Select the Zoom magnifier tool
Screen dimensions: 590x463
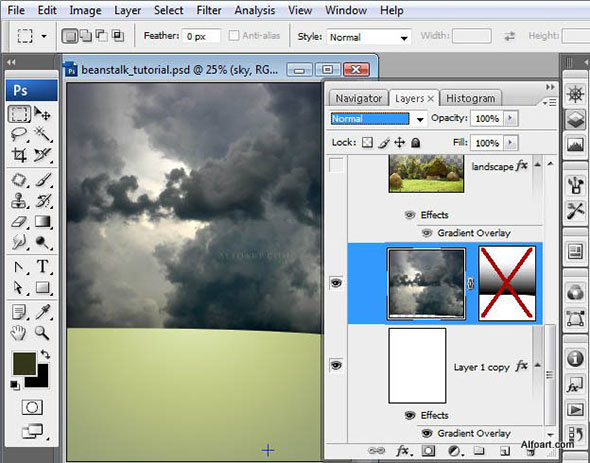coord(42,333)
